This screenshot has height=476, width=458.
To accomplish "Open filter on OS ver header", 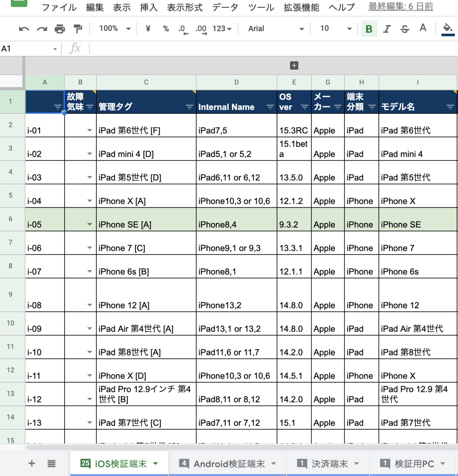I will (x=304, y=107).
